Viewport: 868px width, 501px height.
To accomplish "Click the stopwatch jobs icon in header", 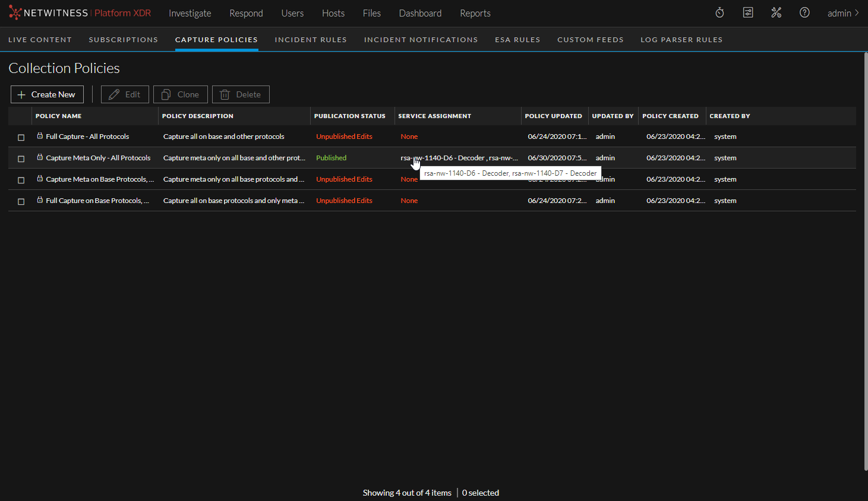I will (719, 12).
